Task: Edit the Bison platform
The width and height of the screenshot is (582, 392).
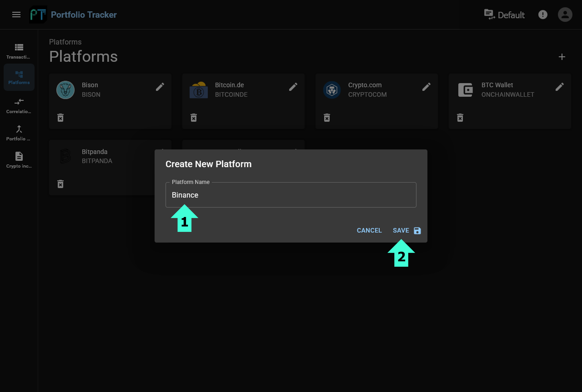Action: (160, 87)
